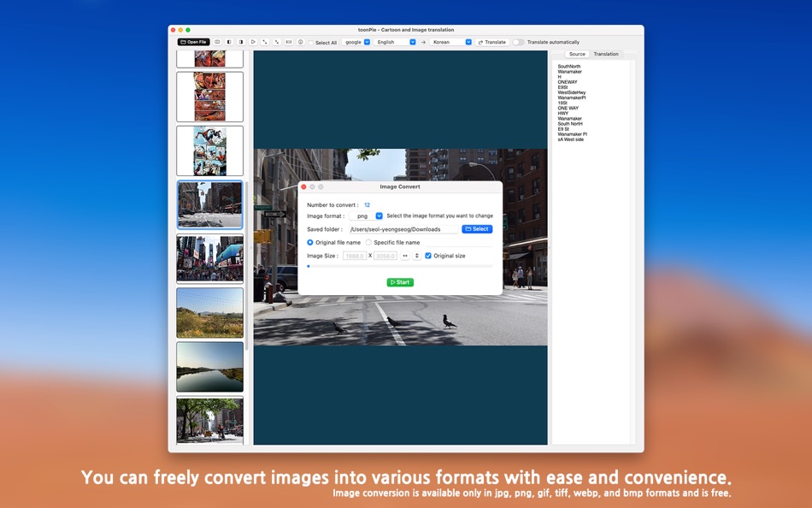The image size is (812, 508).
Task: Click the number to convert value 12
Action: point(367,204)
